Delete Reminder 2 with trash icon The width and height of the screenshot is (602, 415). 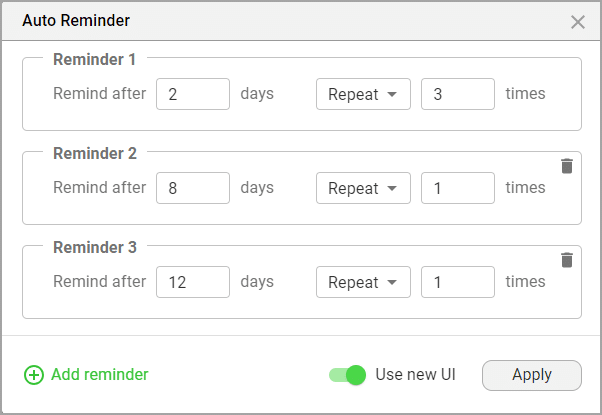[x=567, y=166]
